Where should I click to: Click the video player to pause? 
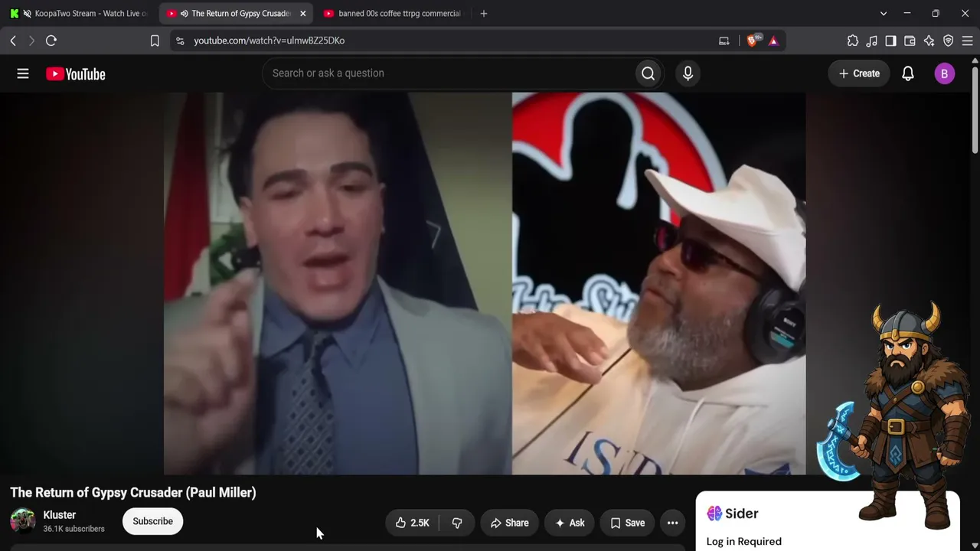tap(485, 283)
